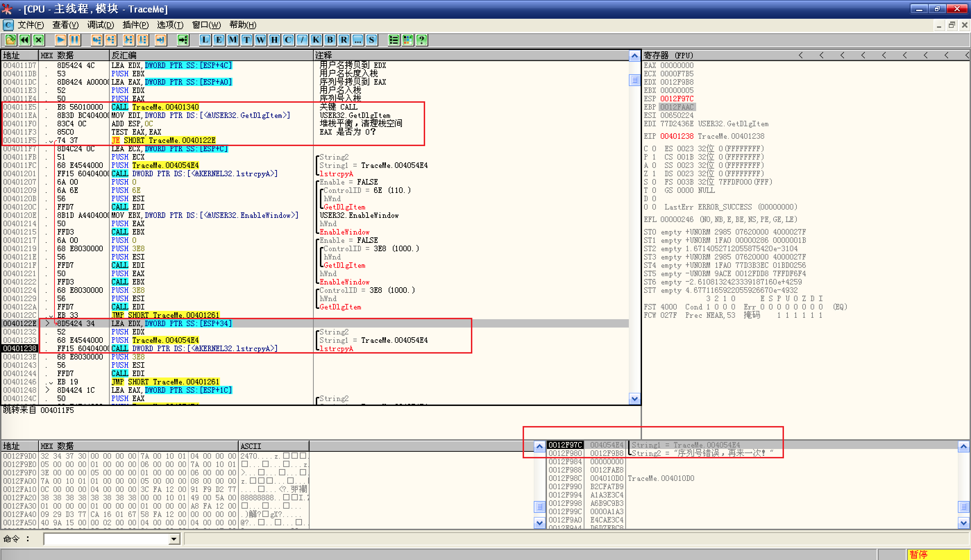Close debugged program with X icon
The width and height of the screenshot is (971, 560).
coord(39,40)
